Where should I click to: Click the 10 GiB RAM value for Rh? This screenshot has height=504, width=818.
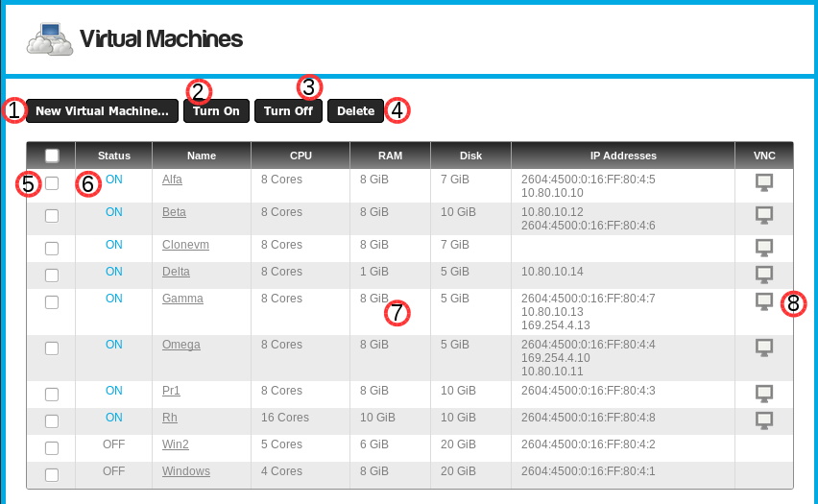point(377,418)
